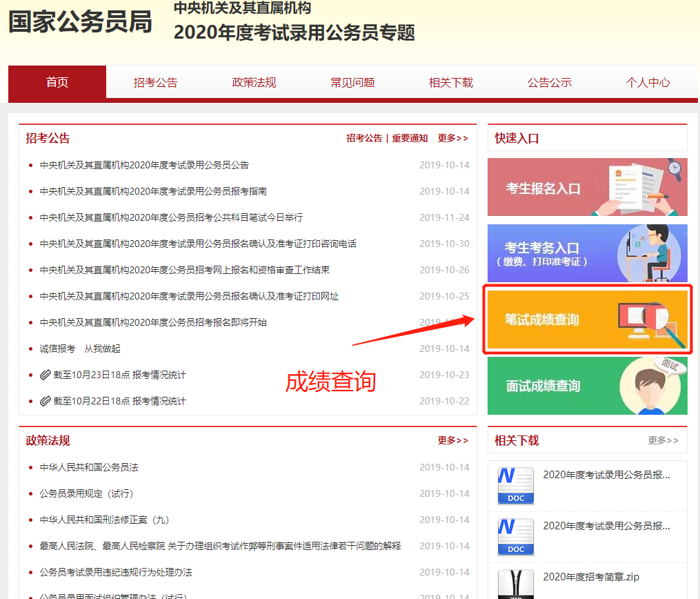Click the first DOC file icon

click(515, 485)
